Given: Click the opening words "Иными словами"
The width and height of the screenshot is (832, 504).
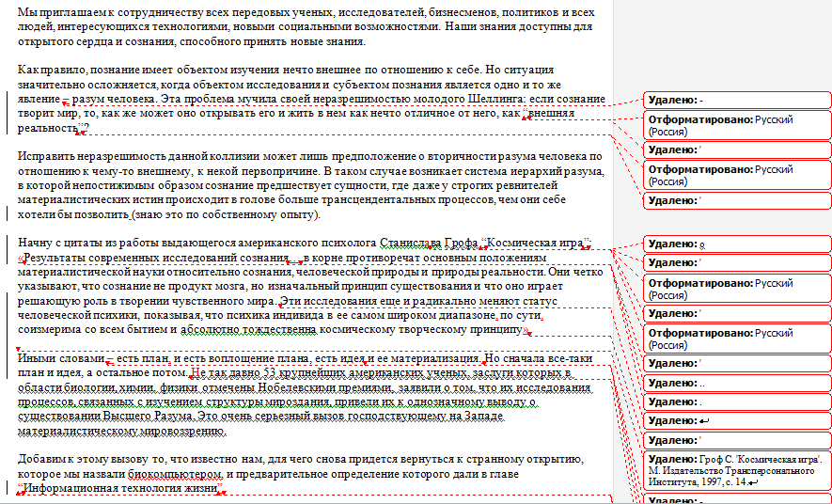Looking at the screenshot, I should pos(60,358).
